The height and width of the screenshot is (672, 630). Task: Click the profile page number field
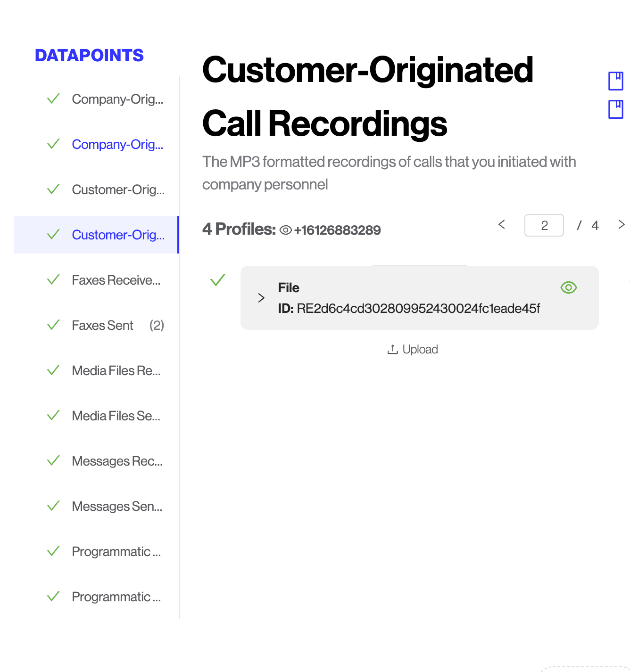tap(544, 225)
